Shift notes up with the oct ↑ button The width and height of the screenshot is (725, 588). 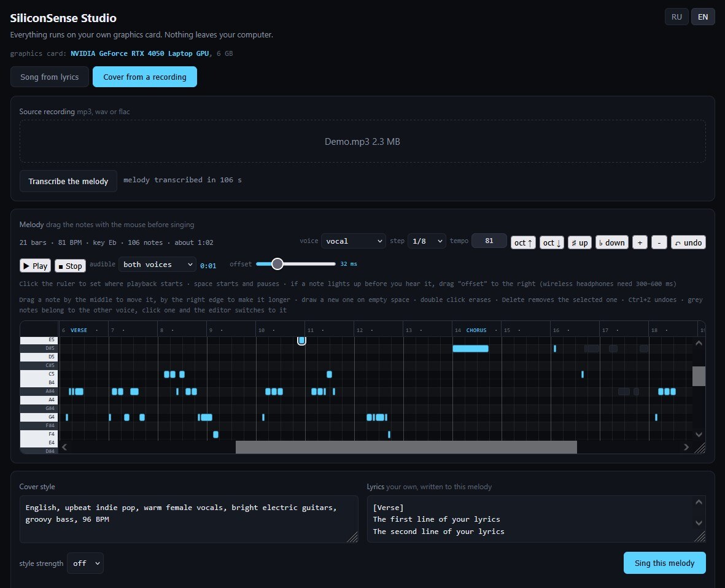523,242
